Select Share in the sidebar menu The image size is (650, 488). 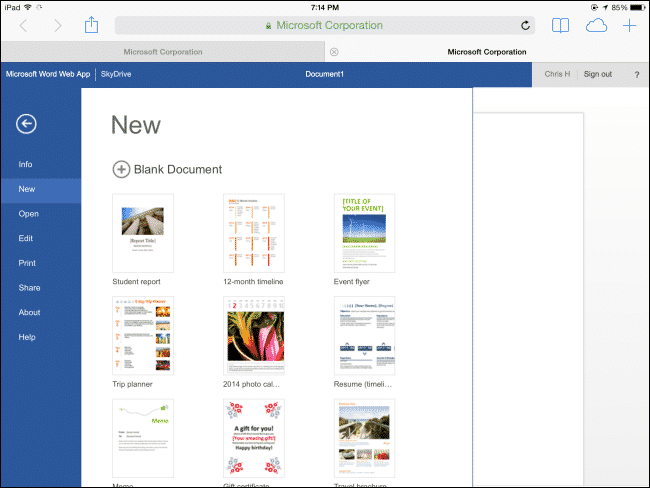[x=29, y=288]
